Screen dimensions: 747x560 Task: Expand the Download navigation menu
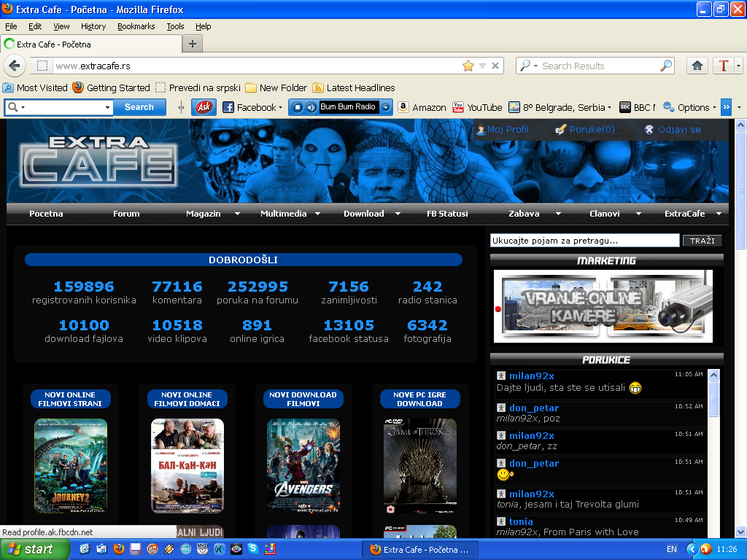(398, 214)
